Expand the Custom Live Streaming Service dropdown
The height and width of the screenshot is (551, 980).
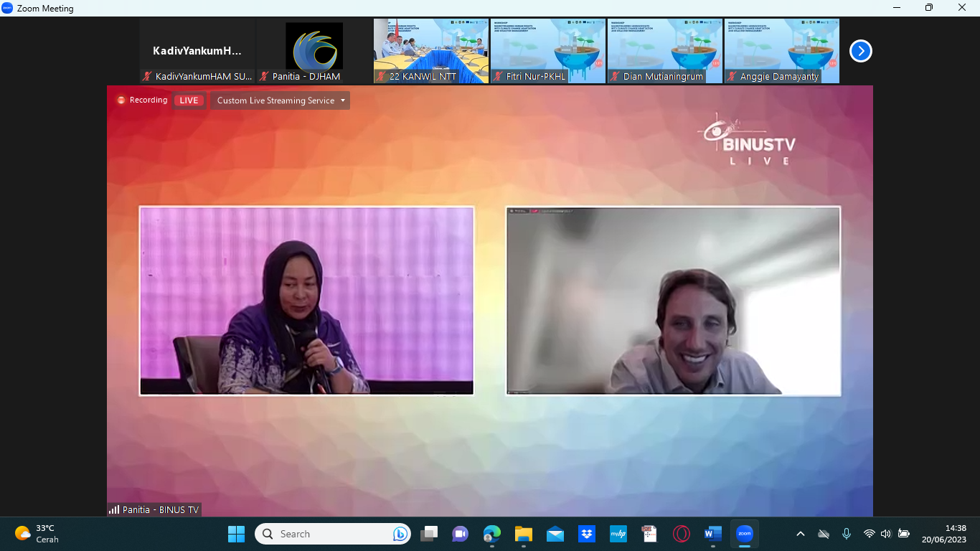click(x=281, y=100)
